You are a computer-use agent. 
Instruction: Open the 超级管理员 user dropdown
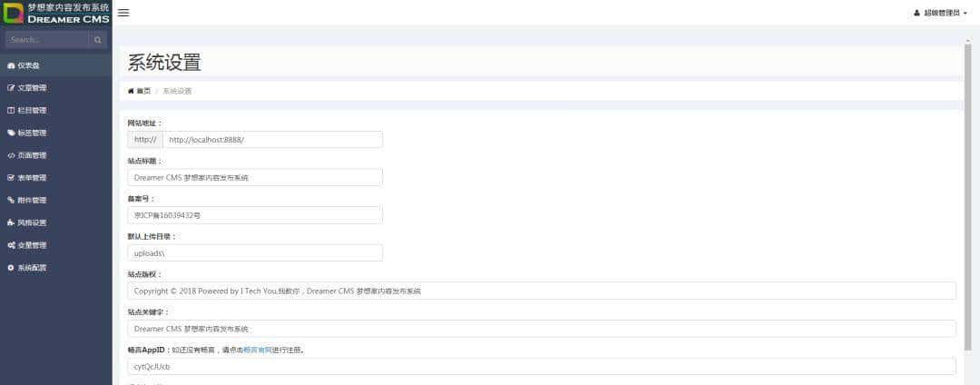[940, 13]
